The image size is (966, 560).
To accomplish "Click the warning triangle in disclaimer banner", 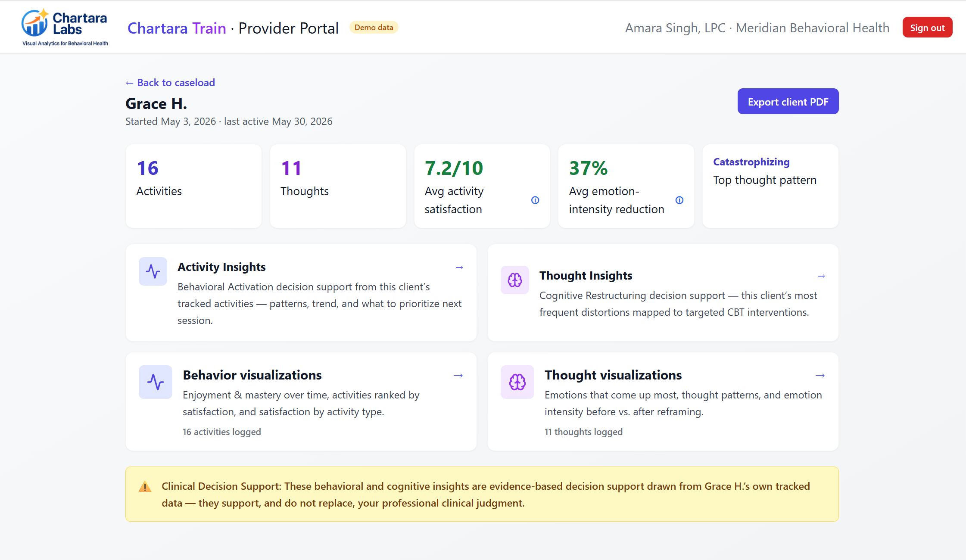I will point(145,487).
